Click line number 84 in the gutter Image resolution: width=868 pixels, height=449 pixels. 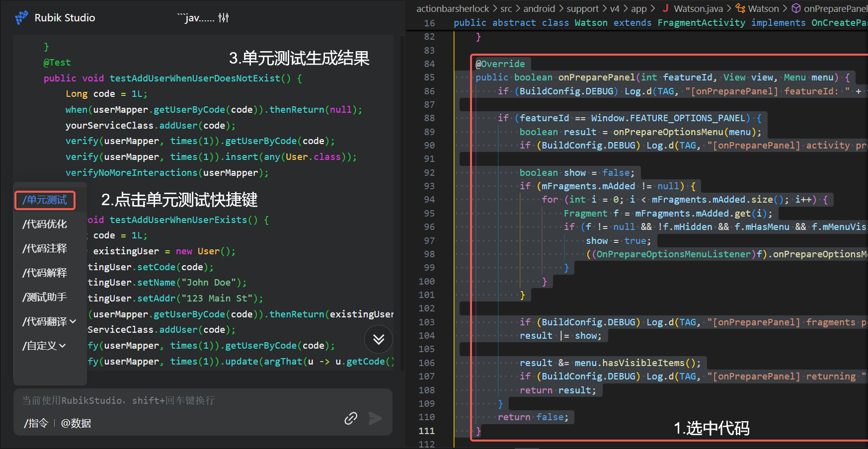coord(429,64)
